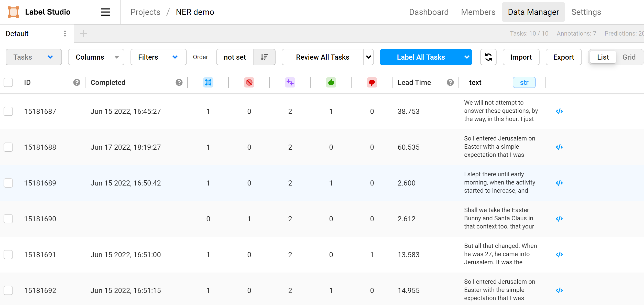Click the predictions sparkle column icon
This screenshot has height=305, width=644.
click(x=290, y=82)
